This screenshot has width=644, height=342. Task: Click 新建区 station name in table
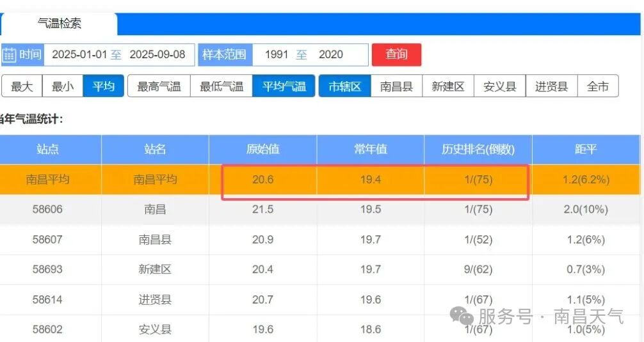click(155, 269)
